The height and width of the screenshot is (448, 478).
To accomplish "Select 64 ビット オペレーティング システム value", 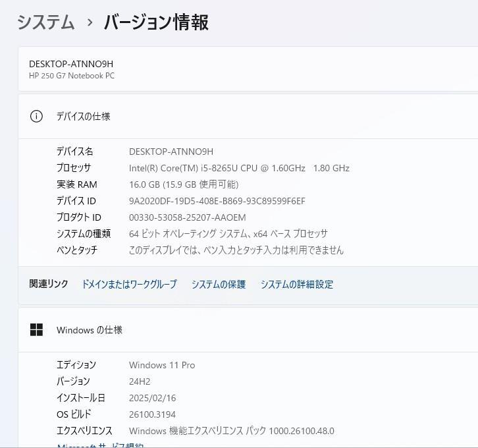I will (228, 234).
